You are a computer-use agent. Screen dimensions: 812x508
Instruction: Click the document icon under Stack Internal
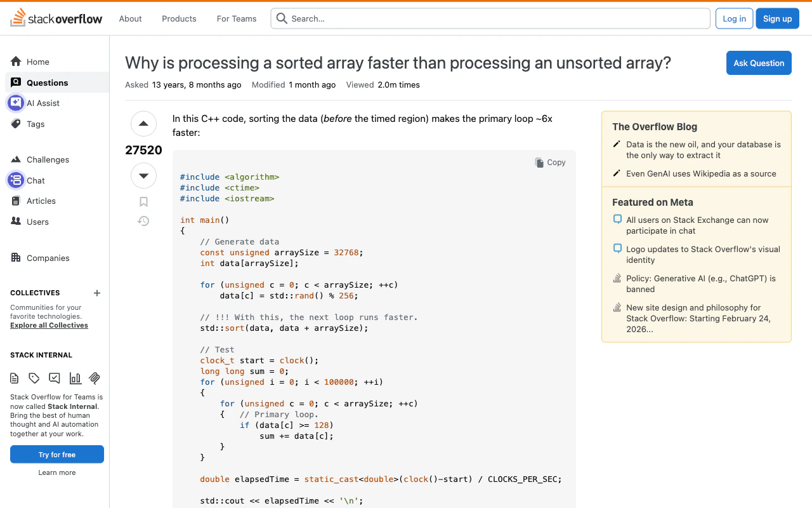coord(15,378)
